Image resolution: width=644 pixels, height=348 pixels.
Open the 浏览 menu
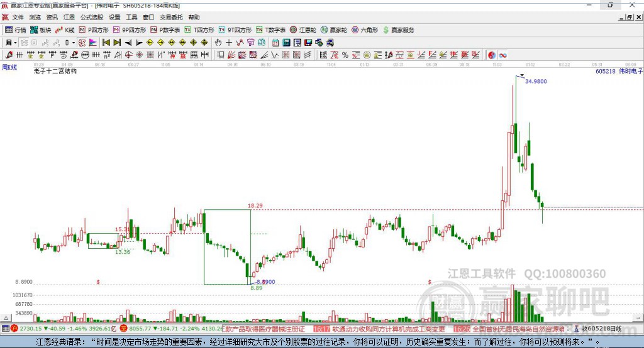[35, 17]
